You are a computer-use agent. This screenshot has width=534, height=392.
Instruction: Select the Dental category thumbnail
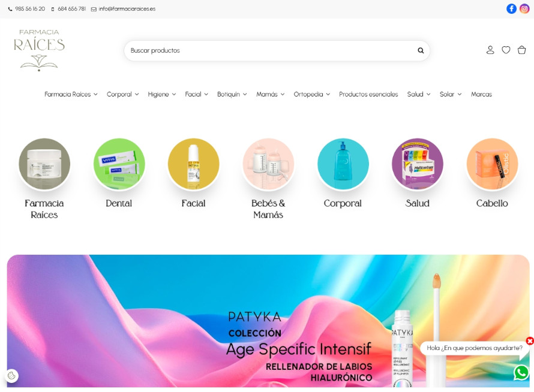119,165
